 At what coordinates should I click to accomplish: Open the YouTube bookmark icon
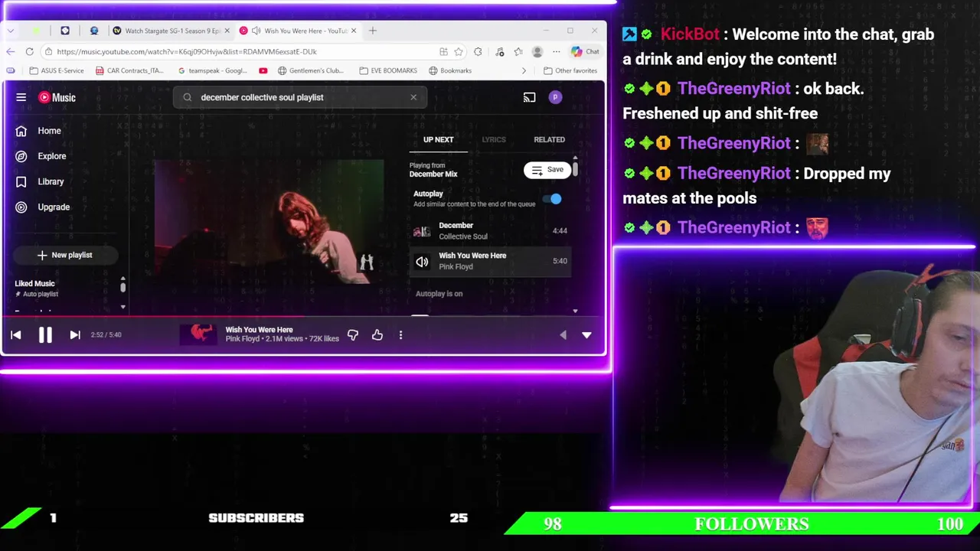[x=263, y=70]
